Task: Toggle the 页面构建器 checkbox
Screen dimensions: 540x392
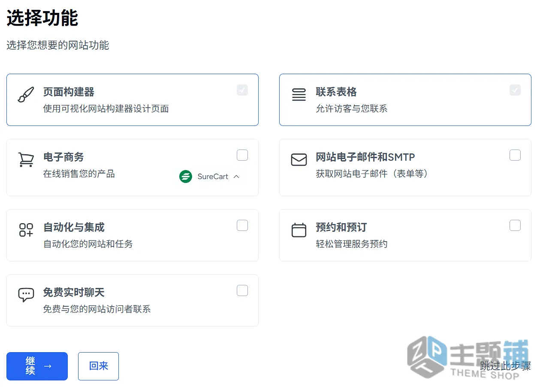Action: click(x=242, y=90)
